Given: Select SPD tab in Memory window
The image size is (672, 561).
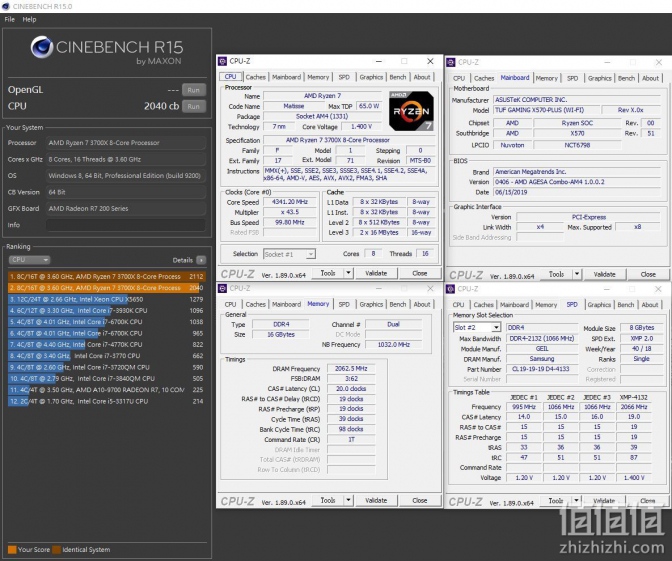Looking at the screenshot, I should 344,304.
